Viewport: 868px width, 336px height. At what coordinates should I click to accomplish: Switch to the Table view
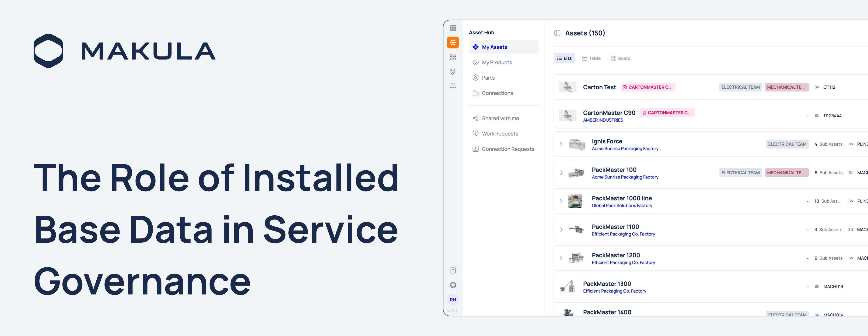click(591, 58)
